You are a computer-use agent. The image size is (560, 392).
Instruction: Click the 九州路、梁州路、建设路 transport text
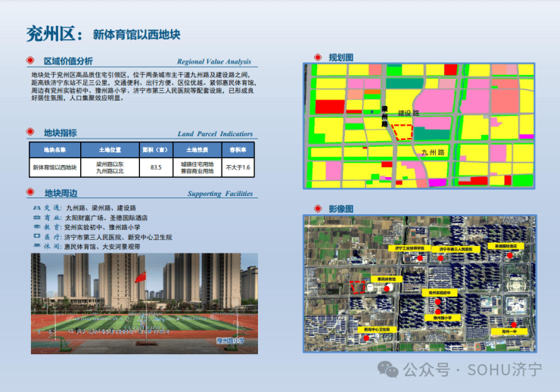tap(101, 208)
